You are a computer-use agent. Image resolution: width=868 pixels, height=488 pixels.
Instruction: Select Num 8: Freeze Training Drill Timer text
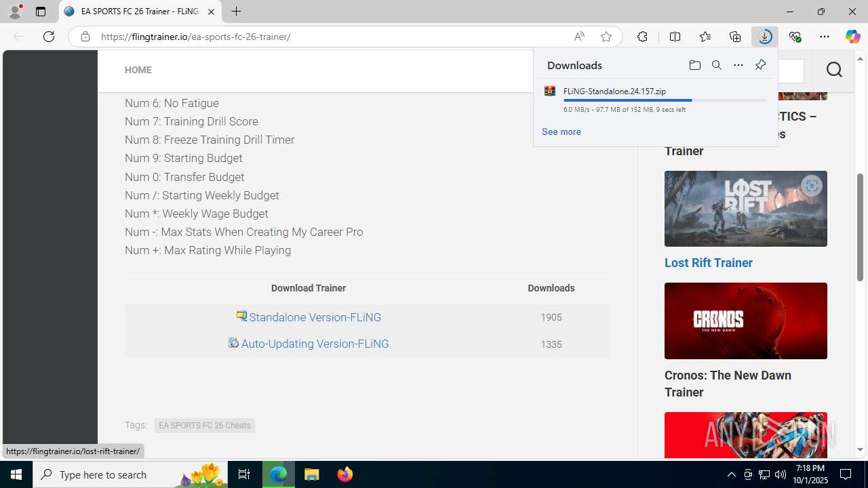pos(210,140)
